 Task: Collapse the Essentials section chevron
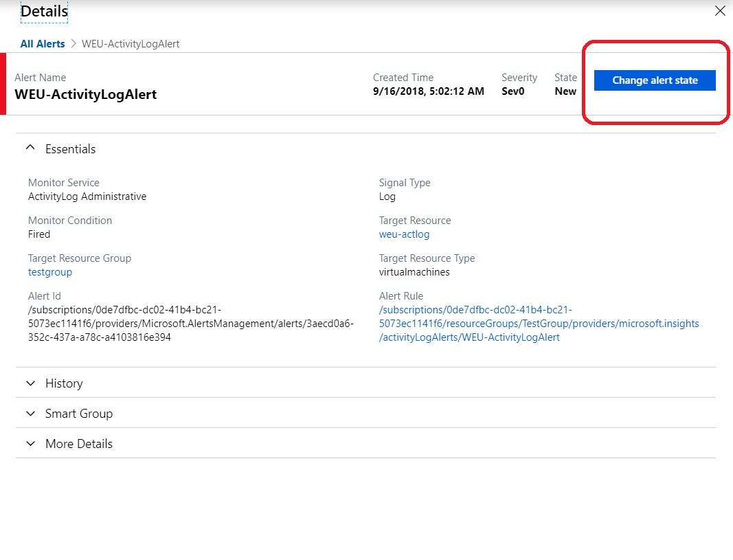pyautogui.click(x=30, y=148)
